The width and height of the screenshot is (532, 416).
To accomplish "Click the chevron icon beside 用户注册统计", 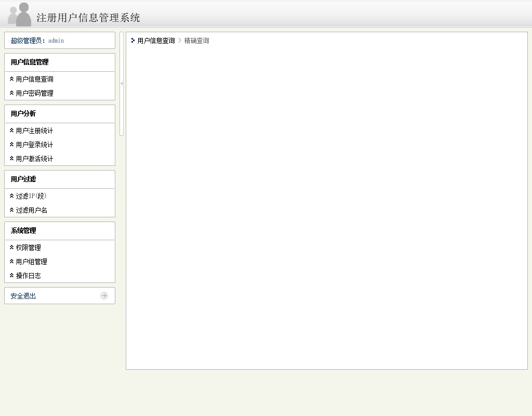I will coord(12,131).
